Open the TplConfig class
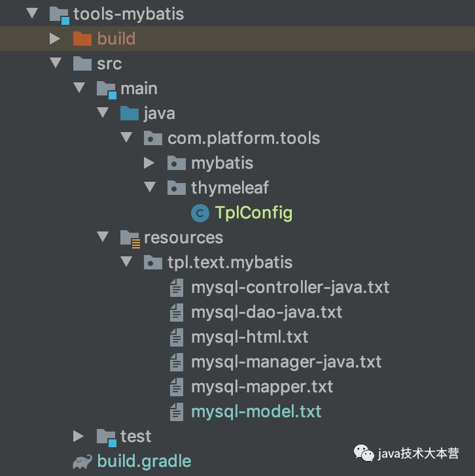475x476 pixels. click(254, 212)
